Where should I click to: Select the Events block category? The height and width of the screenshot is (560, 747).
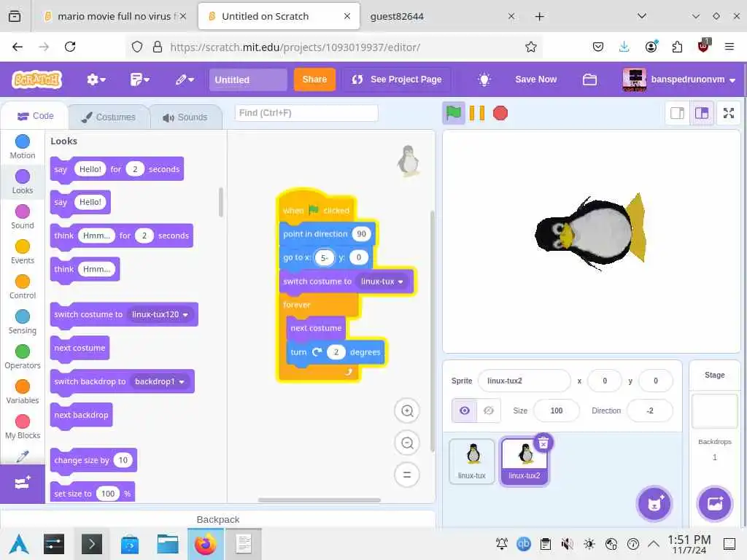click(23, 252)
